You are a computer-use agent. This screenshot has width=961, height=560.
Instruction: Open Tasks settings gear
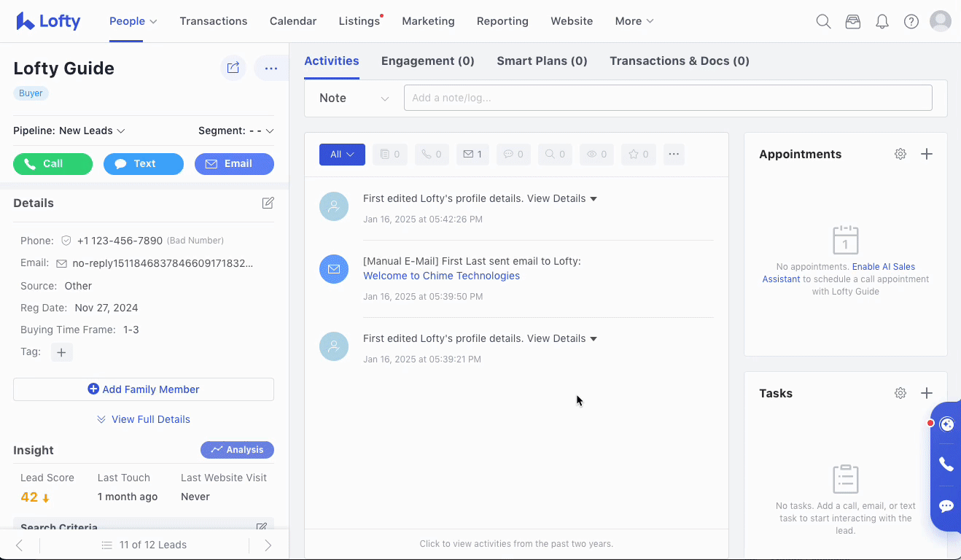[900, 393]
